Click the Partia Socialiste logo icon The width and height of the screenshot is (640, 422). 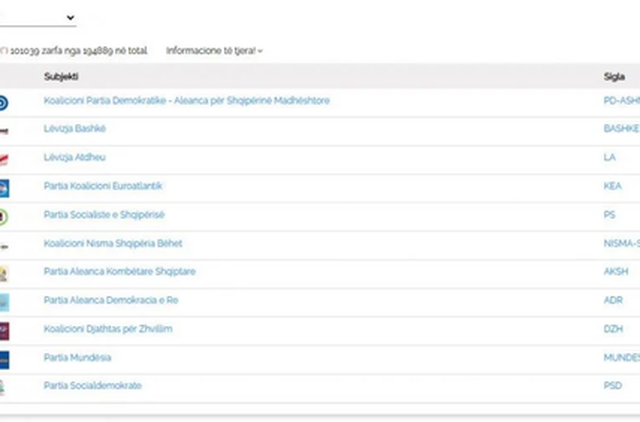4,217
